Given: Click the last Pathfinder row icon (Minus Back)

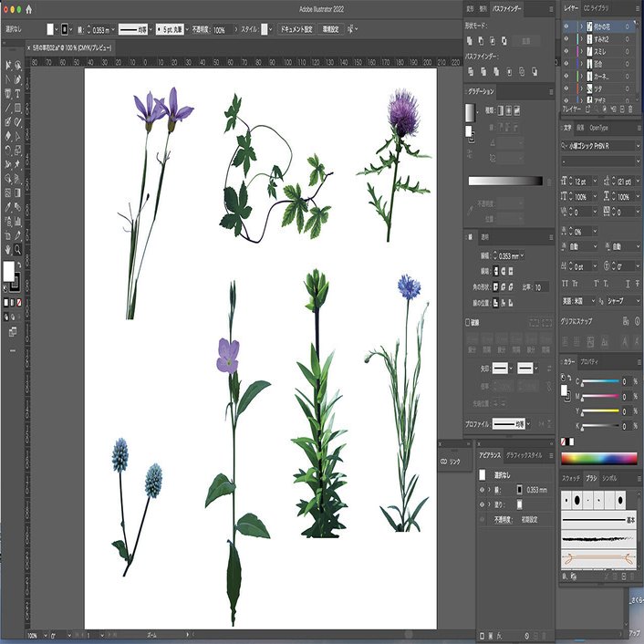Looking at the screenshot, I should pos(535,71).
